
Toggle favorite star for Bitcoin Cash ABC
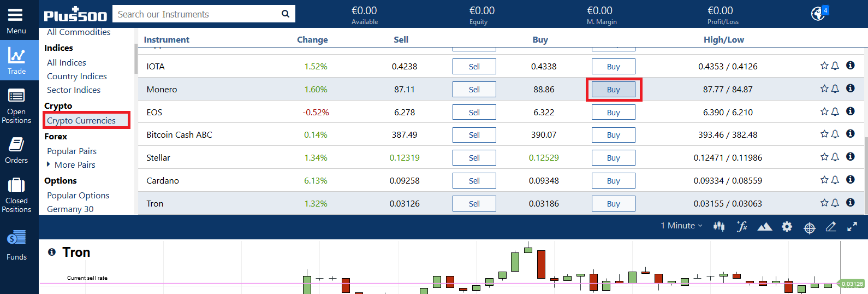[824, 134]
